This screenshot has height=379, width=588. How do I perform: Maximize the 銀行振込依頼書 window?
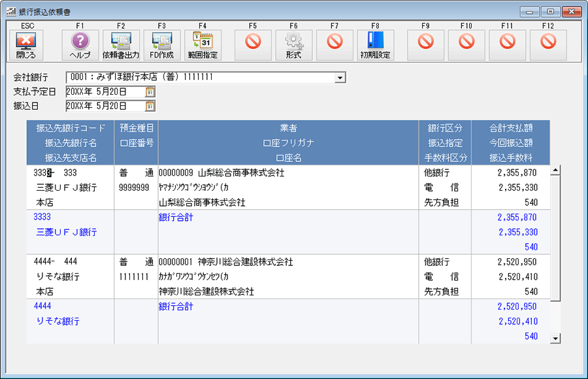(550, 12)
